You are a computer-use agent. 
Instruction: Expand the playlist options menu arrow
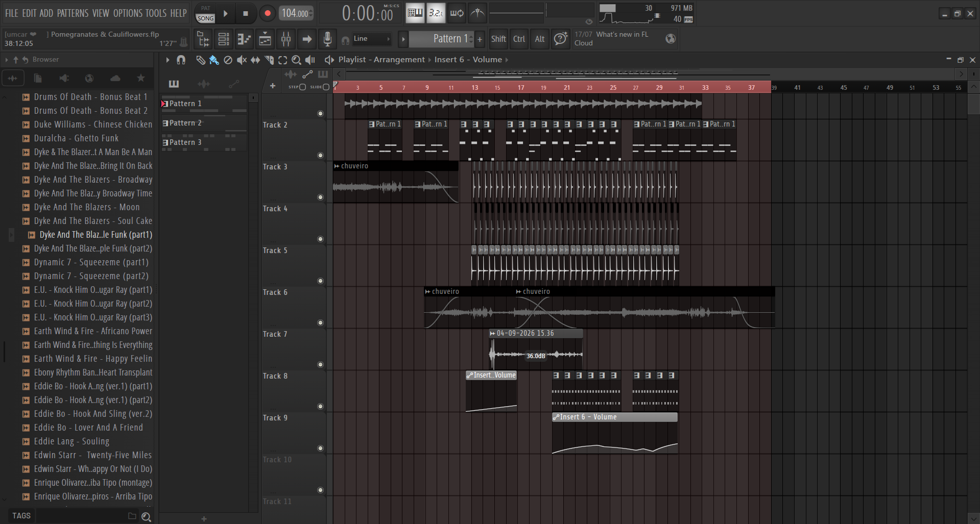click(x=167, y=60)
